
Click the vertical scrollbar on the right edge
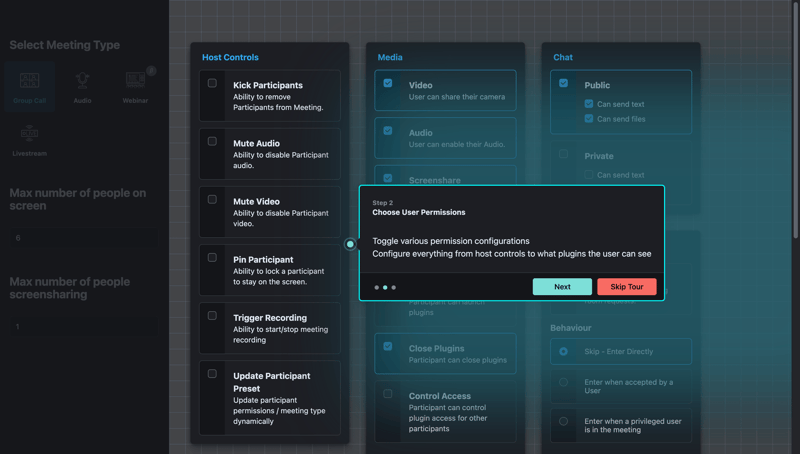pyautogui.click(x=796, y=120)
